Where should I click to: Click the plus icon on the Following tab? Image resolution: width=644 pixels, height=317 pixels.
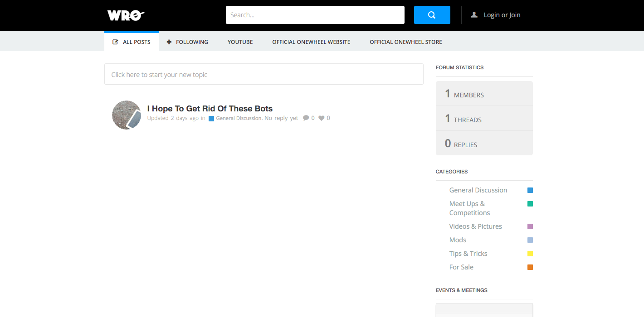(x=169, y=42)
